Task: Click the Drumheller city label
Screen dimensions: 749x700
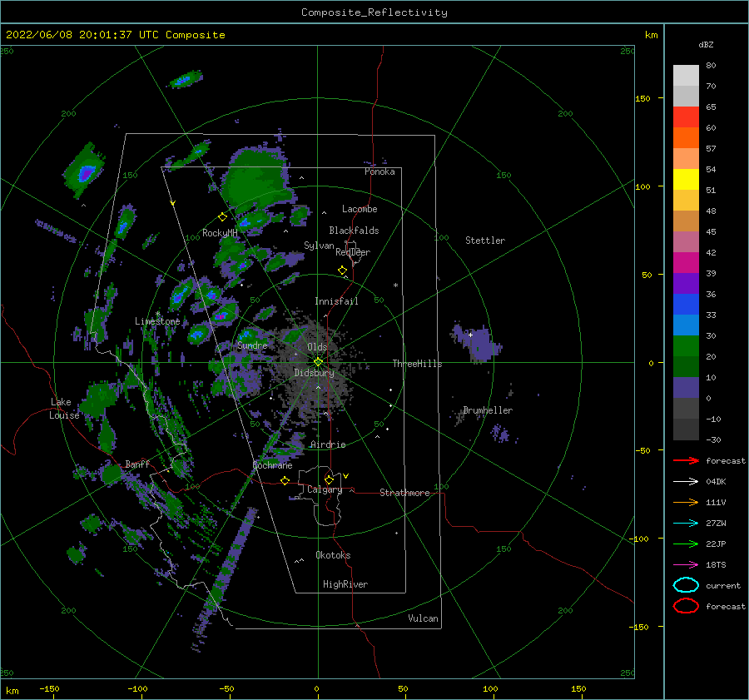Action: pyautogui.click(x=488, y=410)
